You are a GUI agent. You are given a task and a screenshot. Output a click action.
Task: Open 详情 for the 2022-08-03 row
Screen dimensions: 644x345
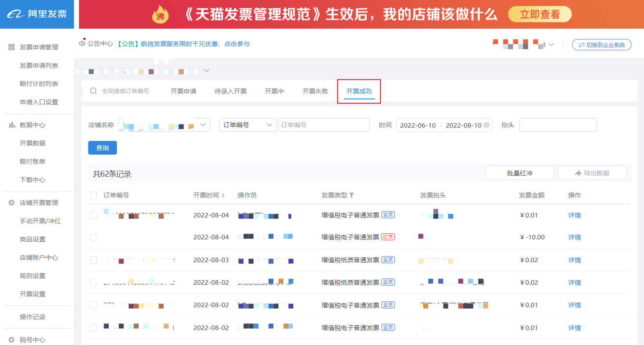click(x=575, y=260)
